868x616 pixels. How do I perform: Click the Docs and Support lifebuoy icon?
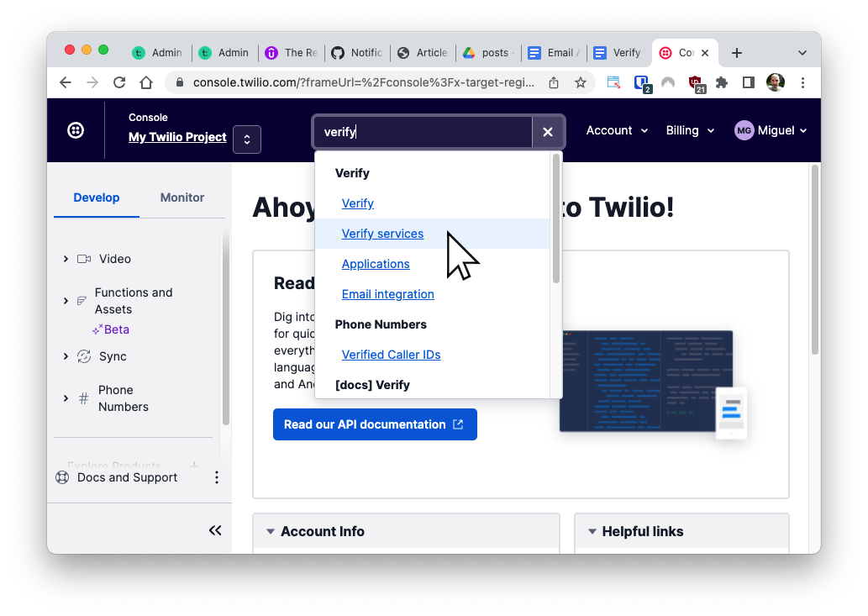(x=62, y=477)
